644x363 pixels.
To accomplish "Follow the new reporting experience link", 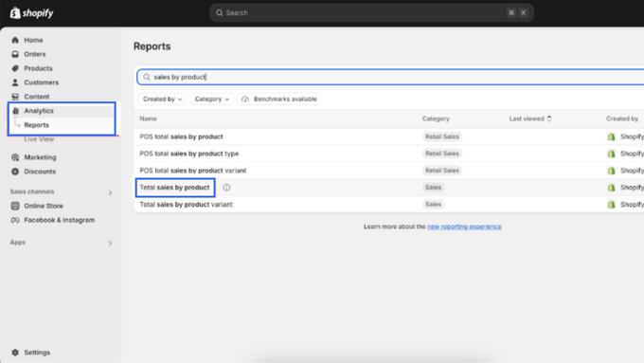I will point(464,227).
